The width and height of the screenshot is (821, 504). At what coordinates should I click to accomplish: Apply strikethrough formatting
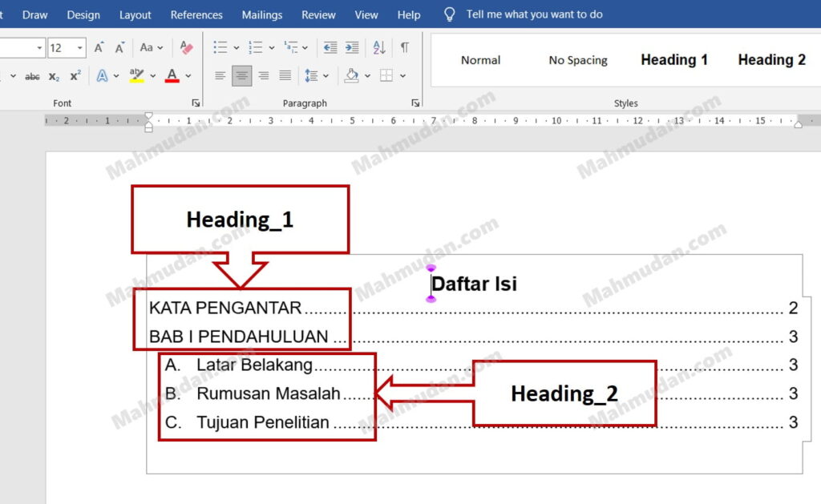tap(32, 76)
